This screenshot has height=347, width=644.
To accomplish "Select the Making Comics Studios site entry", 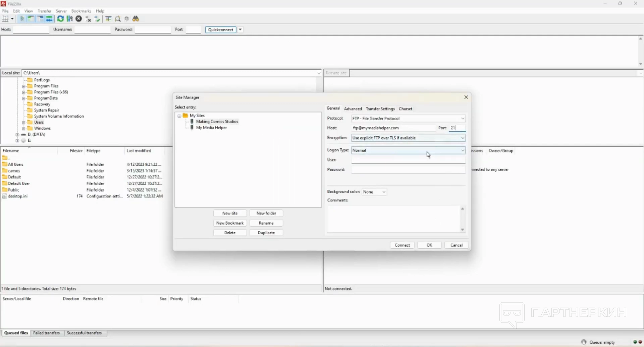I will click(217, 122).
